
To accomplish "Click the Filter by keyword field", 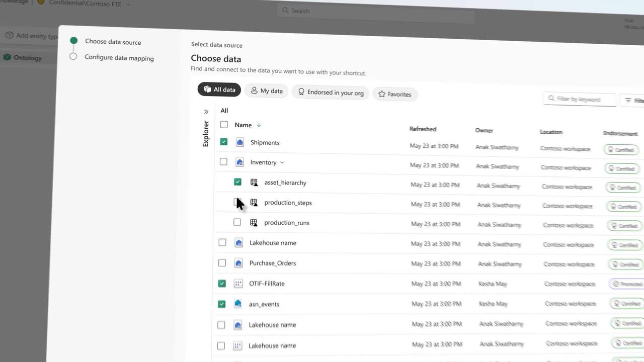I will (x=580, y=99).
